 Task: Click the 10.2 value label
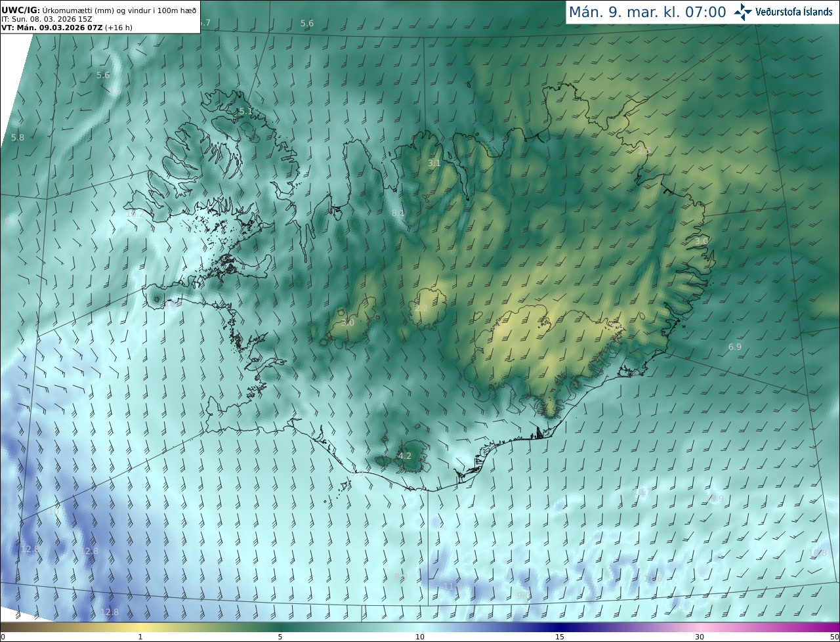pyautogui.click(x=135, y=213)
